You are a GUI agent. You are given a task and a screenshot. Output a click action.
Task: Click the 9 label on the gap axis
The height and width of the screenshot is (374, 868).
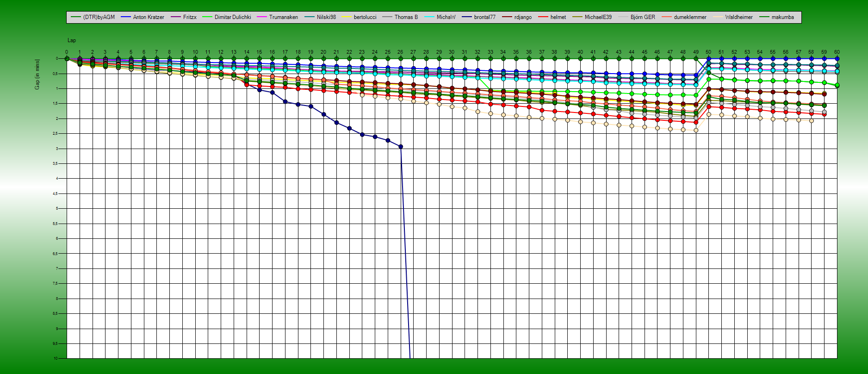click(x=57, y=329)
